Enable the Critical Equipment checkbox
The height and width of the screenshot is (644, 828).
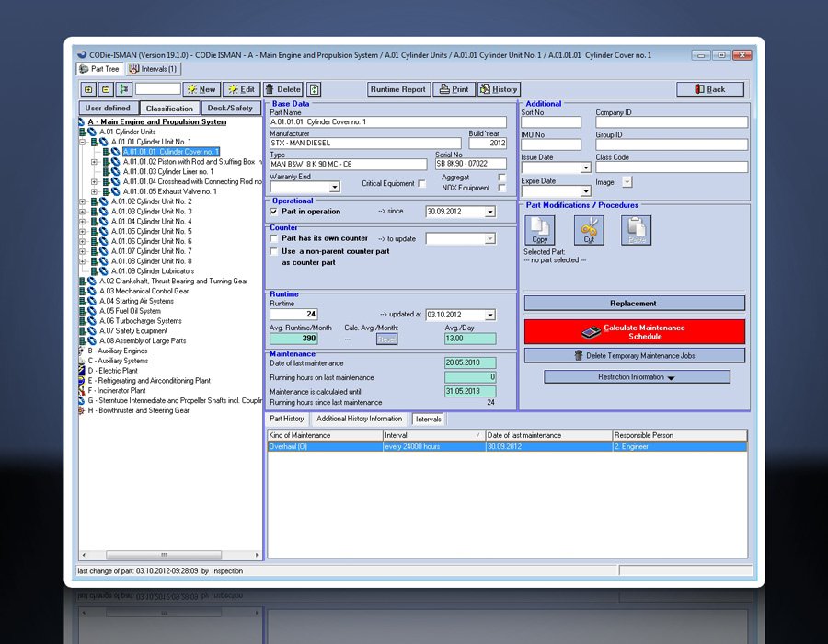[x=421, y=184]
